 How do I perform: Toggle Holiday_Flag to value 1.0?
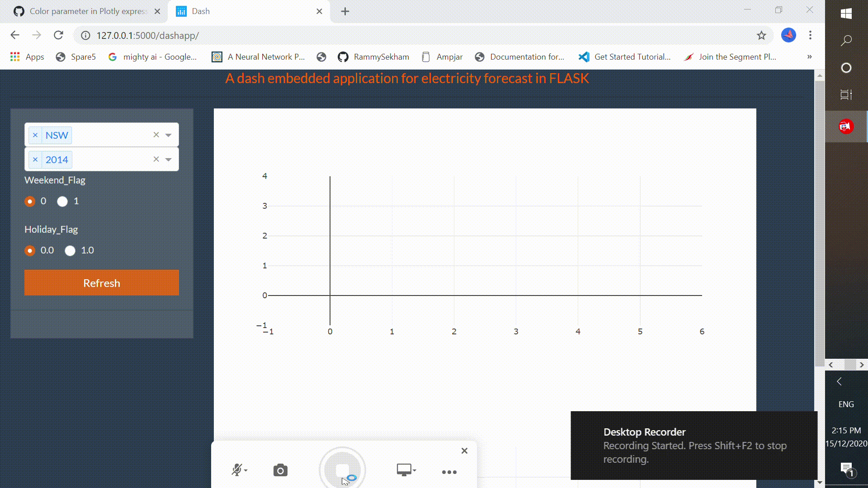pyautogui.click(x=70, y=250)
